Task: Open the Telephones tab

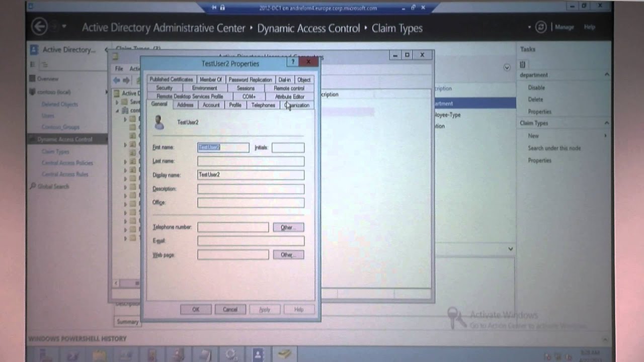Action: [263, 105]
